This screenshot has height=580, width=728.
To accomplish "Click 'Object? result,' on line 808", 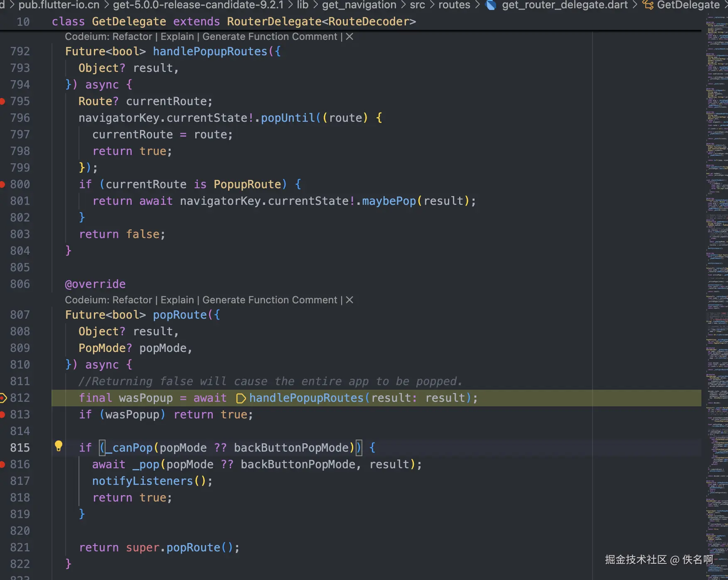I will click(x=129, y=332).
